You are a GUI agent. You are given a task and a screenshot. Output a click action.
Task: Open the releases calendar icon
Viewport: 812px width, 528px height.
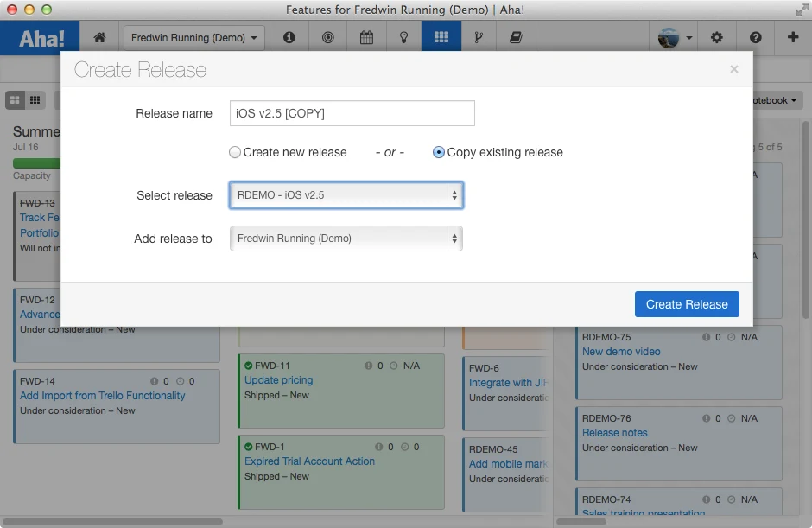pos(366,37)
